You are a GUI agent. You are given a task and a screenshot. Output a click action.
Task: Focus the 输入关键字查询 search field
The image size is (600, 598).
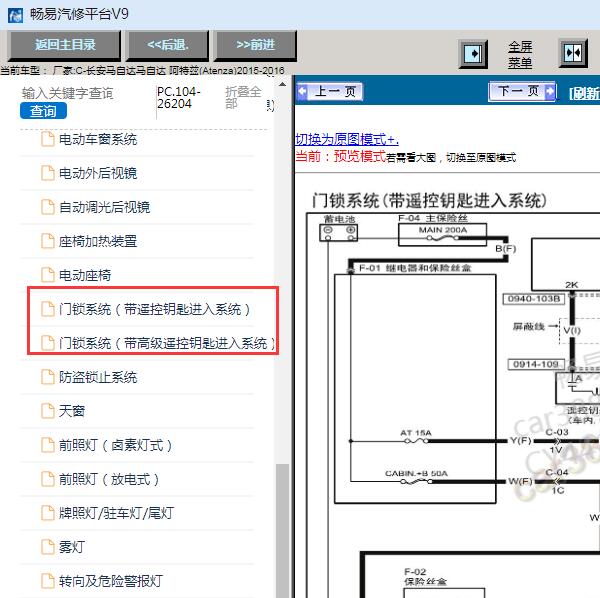(x=68, y=93)
